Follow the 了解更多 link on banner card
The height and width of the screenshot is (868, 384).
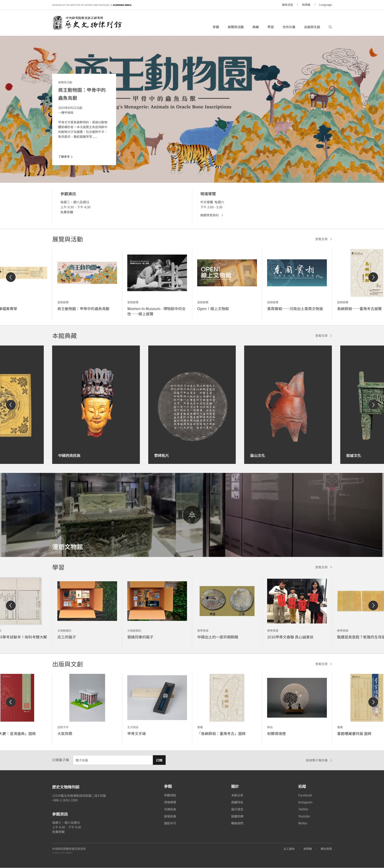pyautogui.click(x=65, y=157)
